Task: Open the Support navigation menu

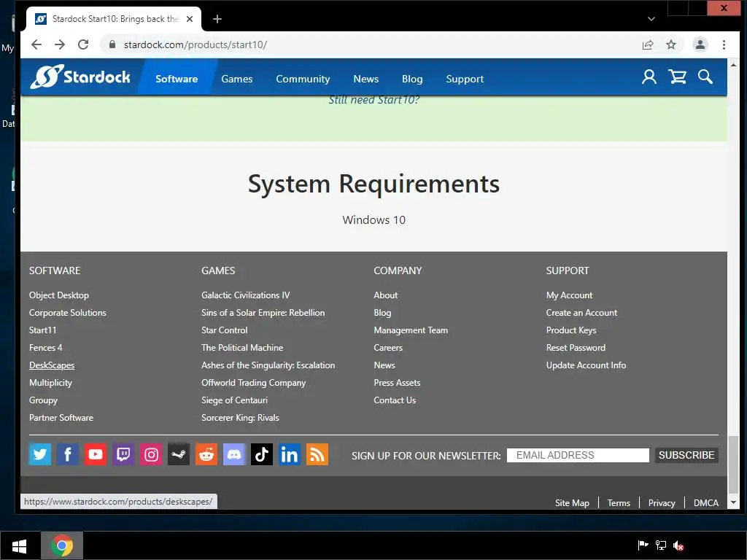Action: [465, 79]
